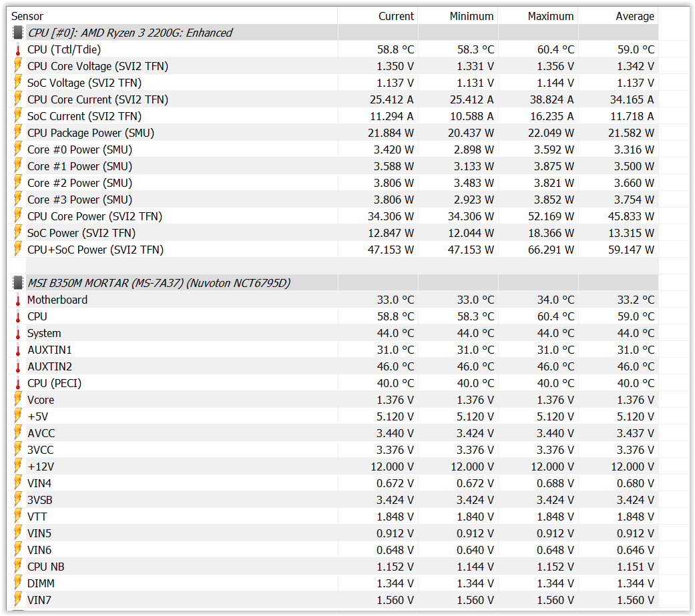
Task: Click the chip icon beside MSI B350M MORTAR
Action: pyautogui.click(x=18, y=283)
